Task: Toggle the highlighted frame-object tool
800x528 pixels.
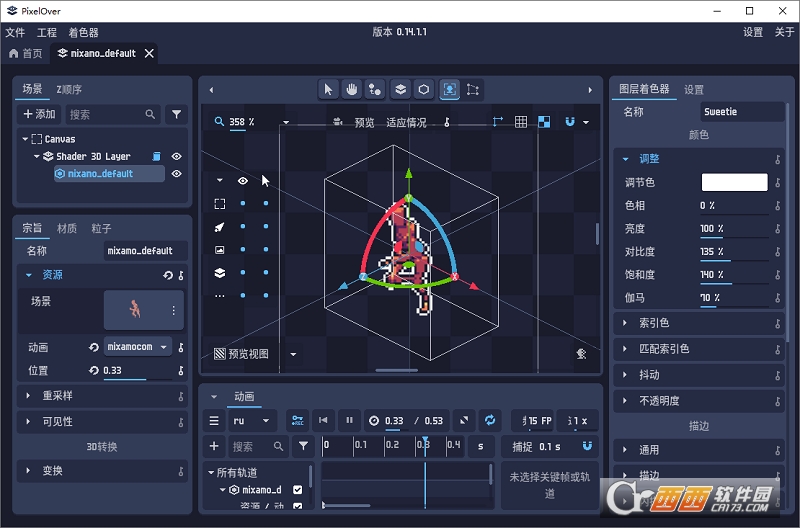Action: point(449,90)
